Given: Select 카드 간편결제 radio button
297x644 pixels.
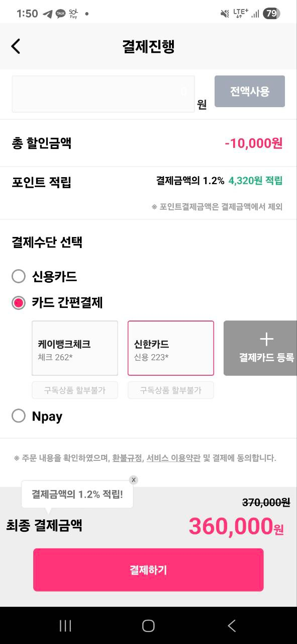Looking at the screenshot, I should 19,303.
